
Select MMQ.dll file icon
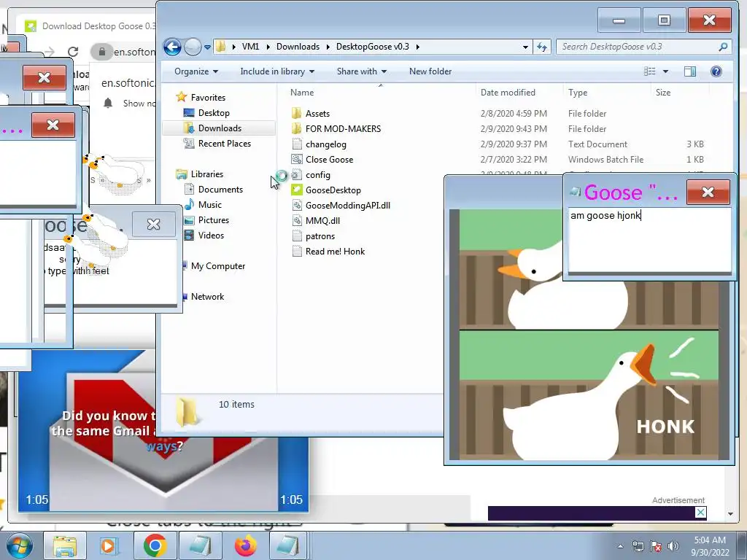pyautogui.click(x=296, y=220)
